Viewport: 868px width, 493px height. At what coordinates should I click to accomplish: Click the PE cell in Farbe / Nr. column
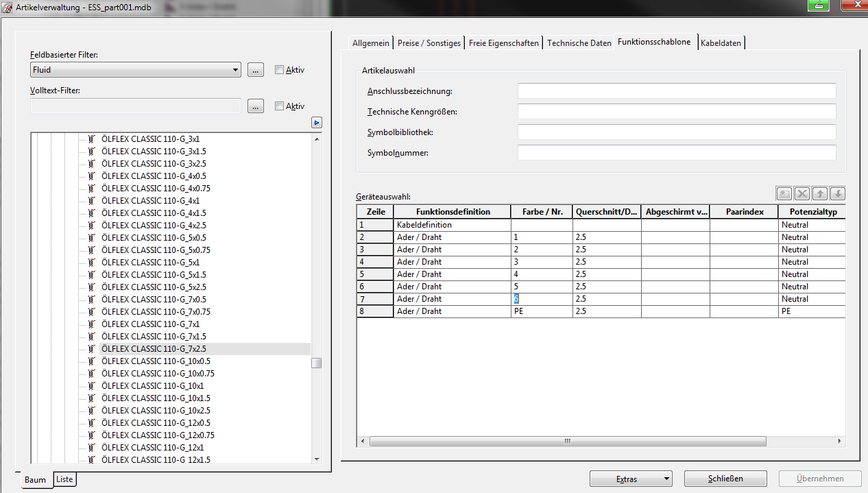point(542,311)
